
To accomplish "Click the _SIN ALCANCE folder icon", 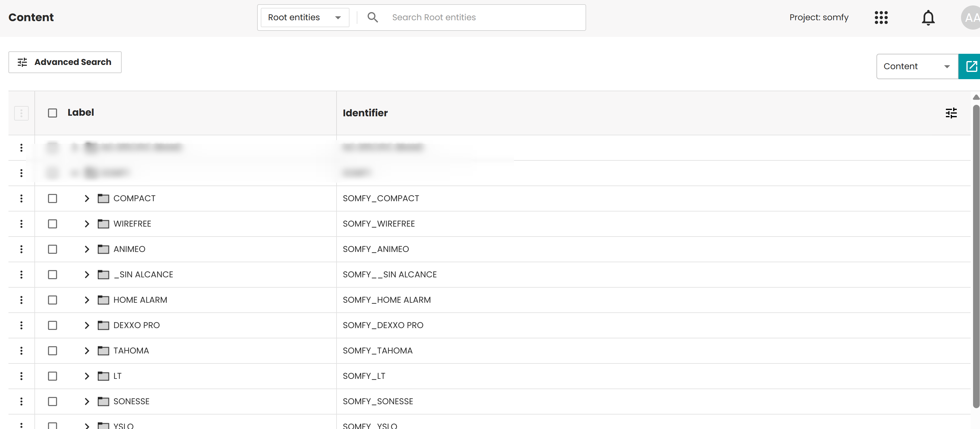I will click(103, 274).
